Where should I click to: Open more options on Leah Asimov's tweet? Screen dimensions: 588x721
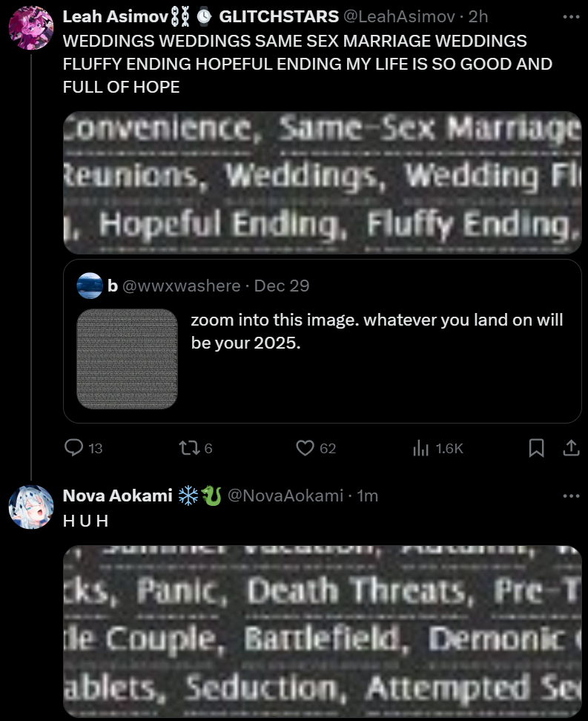point(571,16)
